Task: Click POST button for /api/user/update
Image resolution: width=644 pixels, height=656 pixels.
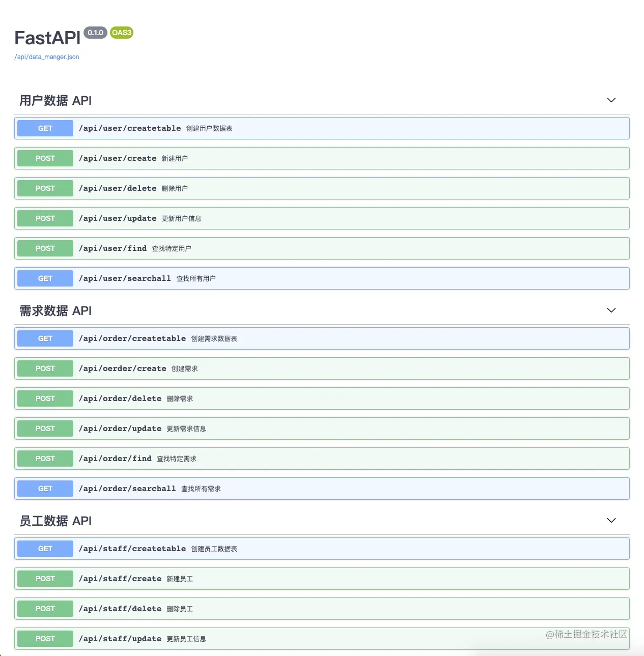Action: point(45,218)
